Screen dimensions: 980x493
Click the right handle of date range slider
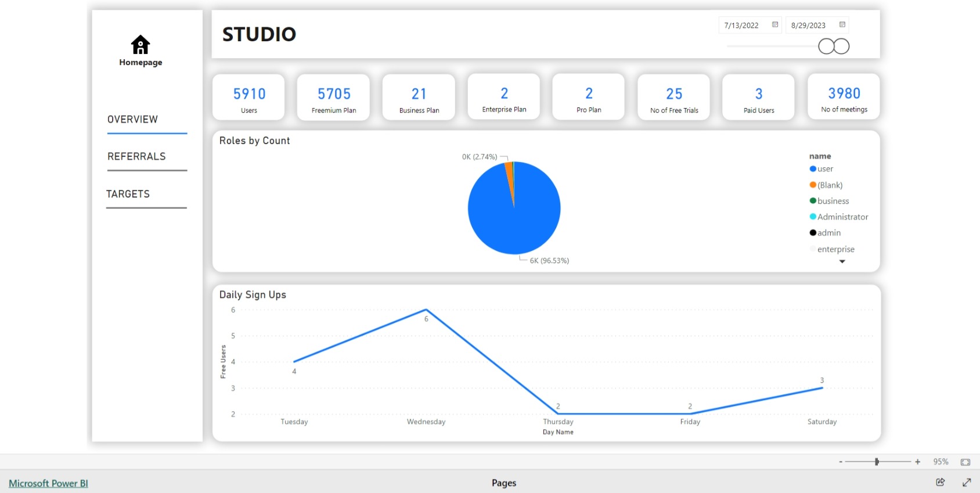[x=842, y=46]
